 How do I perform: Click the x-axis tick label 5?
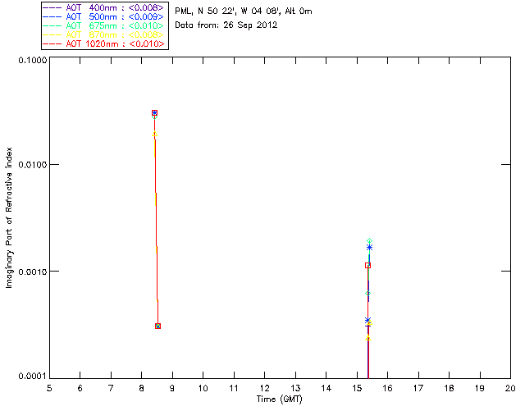tap(49, 388)
